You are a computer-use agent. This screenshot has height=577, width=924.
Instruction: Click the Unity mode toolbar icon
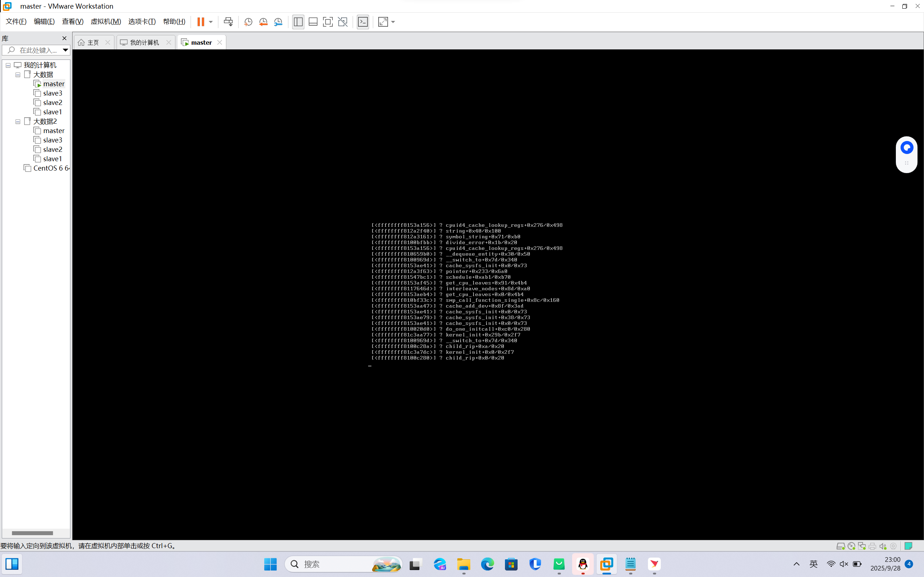pyautogui.click(x=343, y=22)
